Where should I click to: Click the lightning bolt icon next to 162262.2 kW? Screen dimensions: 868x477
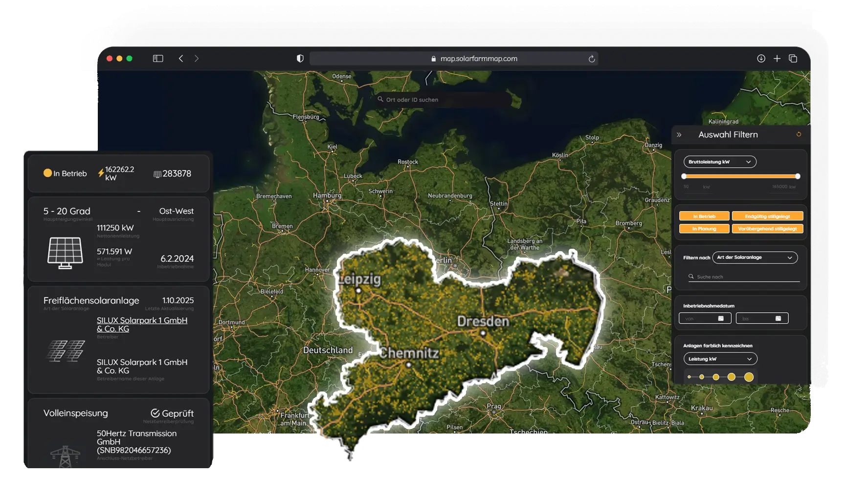[x=100, y=172]
